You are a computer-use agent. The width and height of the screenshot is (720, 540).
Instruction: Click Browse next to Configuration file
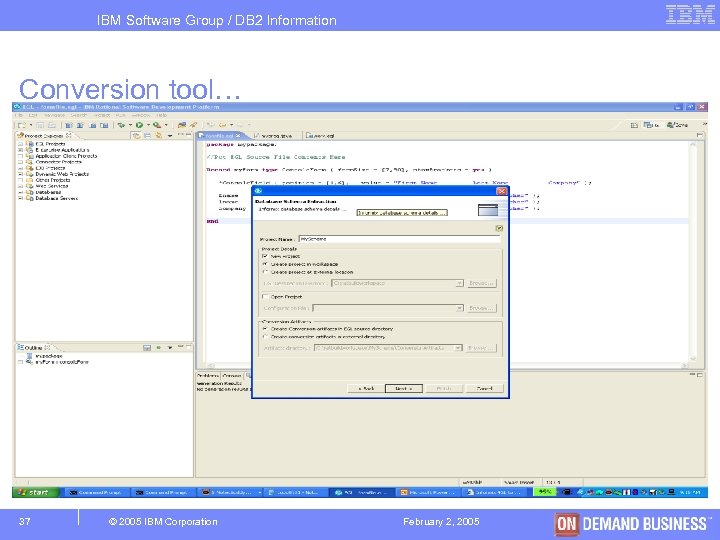(481, 308)
